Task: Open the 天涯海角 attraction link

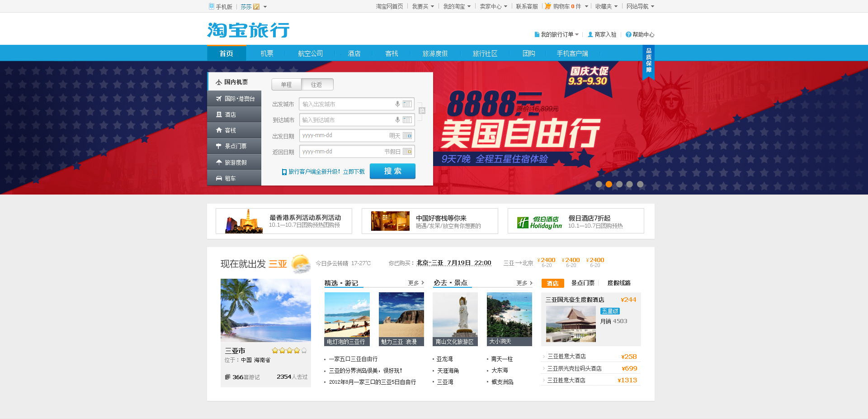Action: click(x=448, y=371)
